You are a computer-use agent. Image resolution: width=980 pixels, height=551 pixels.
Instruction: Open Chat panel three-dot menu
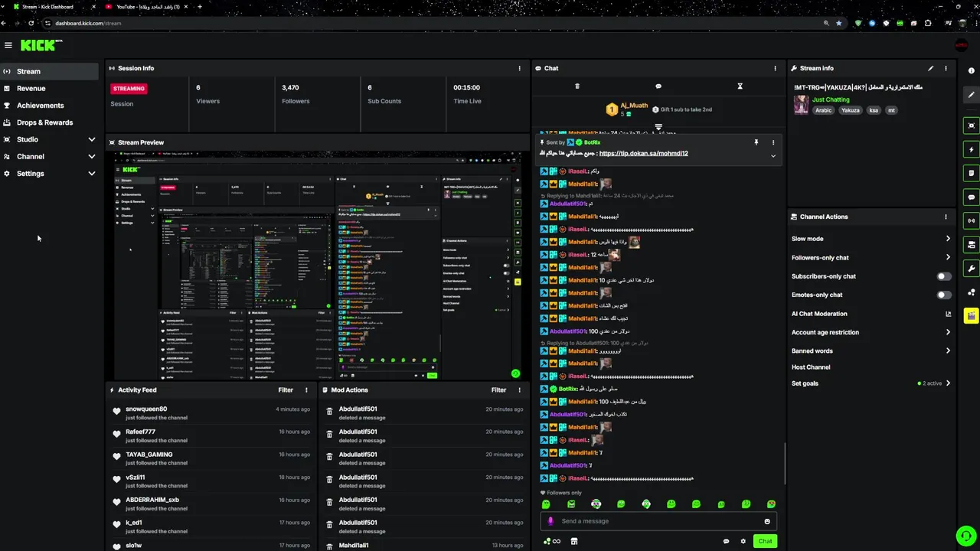click(775, 68)
